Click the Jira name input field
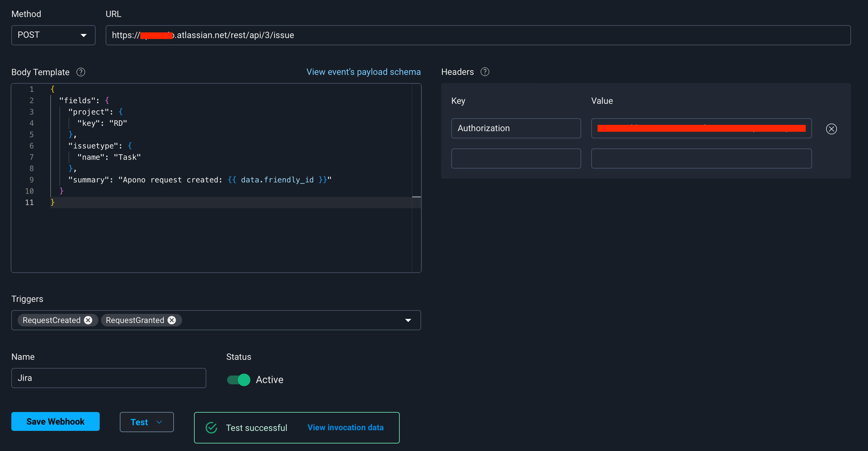 [108, 378]
